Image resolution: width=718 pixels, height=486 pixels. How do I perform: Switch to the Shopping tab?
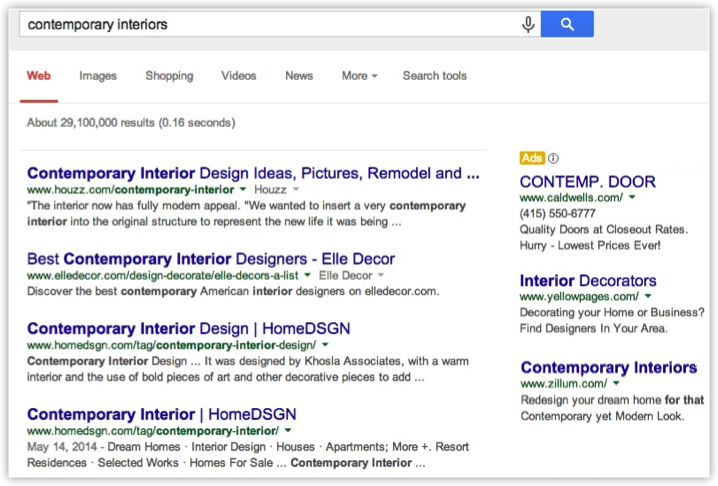169,76
